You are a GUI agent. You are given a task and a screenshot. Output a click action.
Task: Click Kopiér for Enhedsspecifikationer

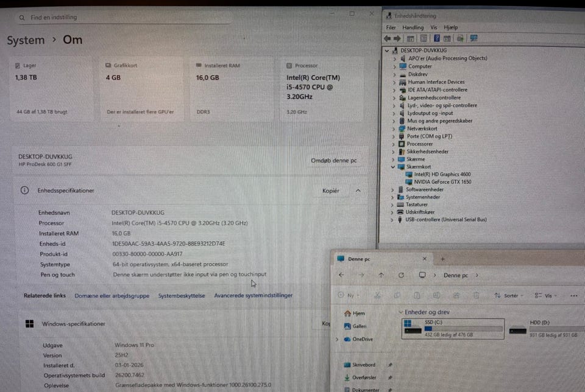(330, 191)
